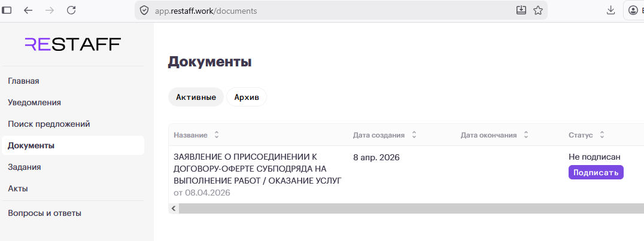Image resolution: width=644 pixels, height=241 pixels.
Task: Click the shield icon in the address bar
Action: point(144,11)
